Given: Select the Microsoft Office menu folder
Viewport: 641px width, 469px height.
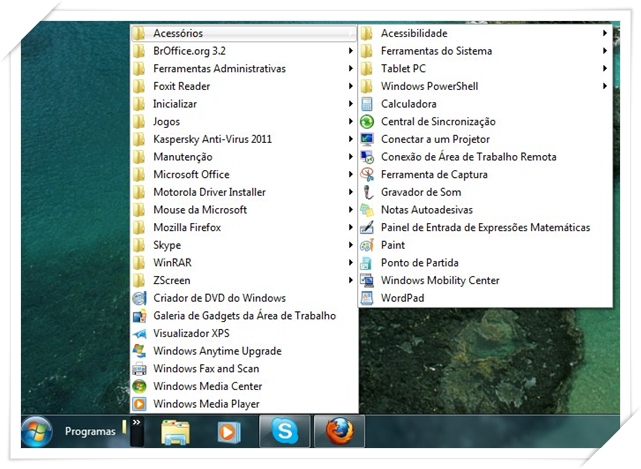Looking at the screenshot, I should click(244, 174).
